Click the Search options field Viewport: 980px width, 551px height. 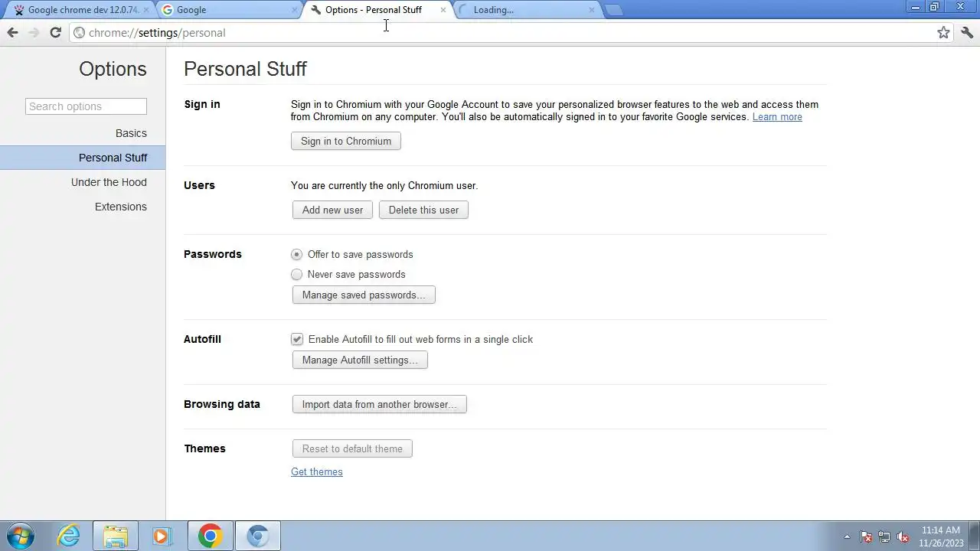pos(86,106)
